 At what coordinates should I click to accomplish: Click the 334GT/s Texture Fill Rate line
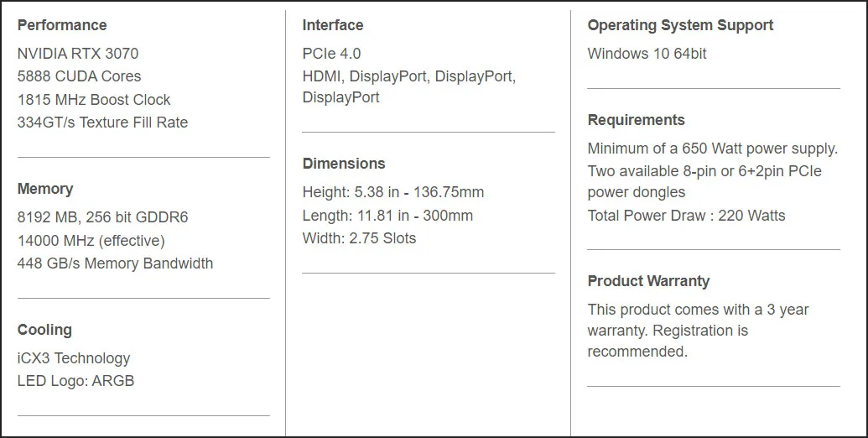coord(102,123)
